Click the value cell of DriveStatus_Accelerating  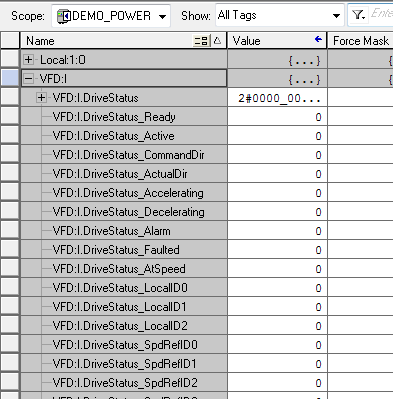coord(277,193)
